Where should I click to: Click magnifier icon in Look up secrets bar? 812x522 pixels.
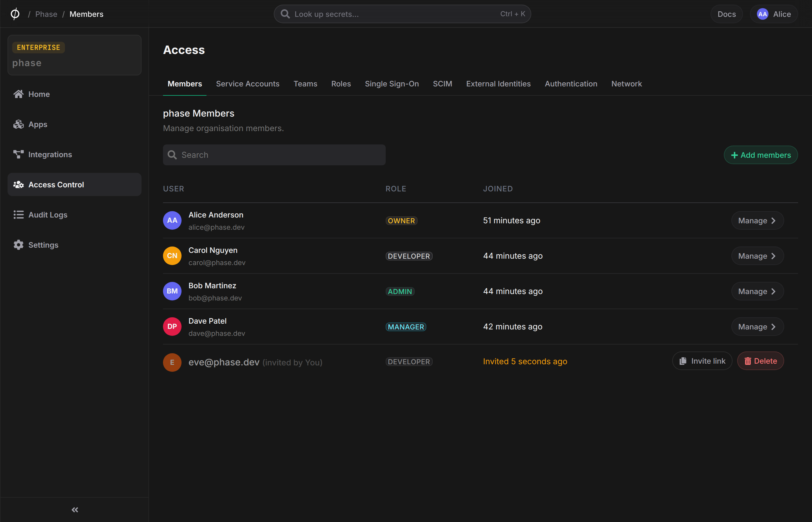tap(285, 14)
